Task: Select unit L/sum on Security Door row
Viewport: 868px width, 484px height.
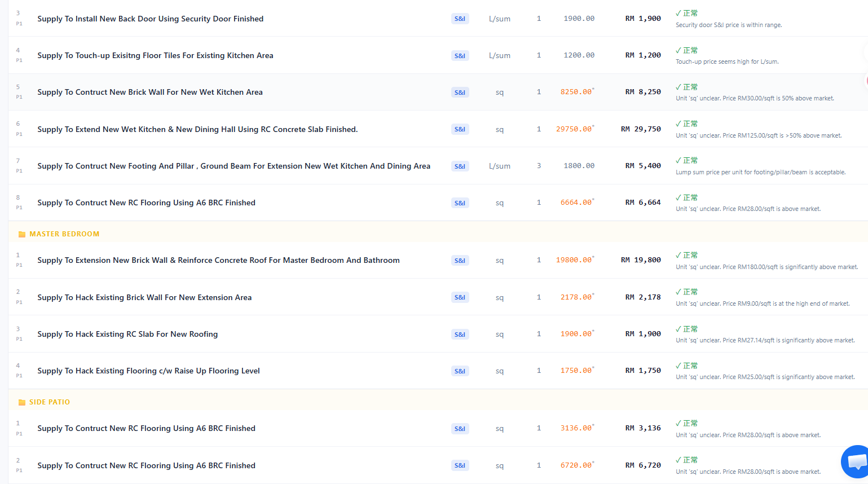Action: (499, 19)
